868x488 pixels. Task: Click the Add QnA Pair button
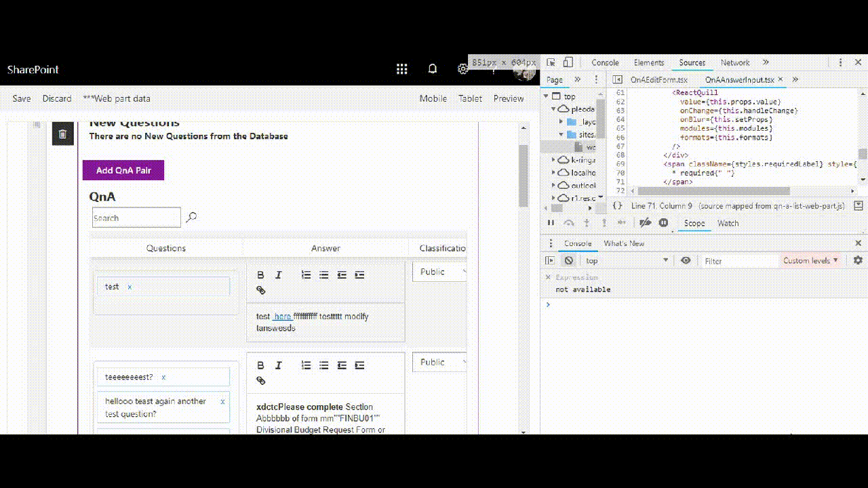pyautogui.click(x=123, y=170)
